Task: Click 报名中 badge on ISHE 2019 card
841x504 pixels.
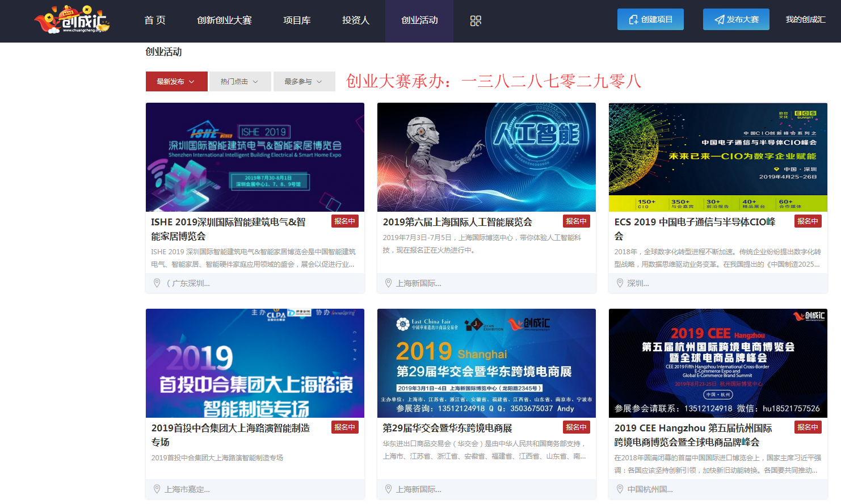Action: click(x=345, y=221)
